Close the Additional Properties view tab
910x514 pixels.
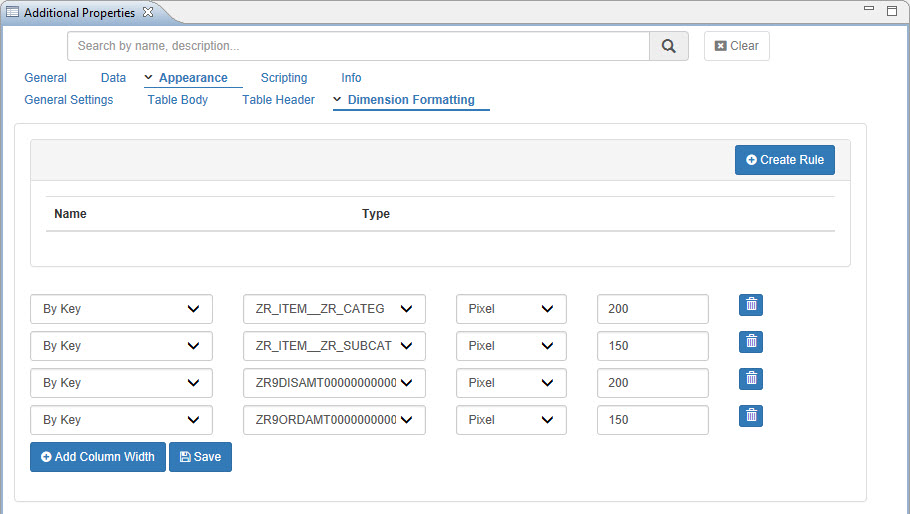pyautogui.click(x=148, y=12)
